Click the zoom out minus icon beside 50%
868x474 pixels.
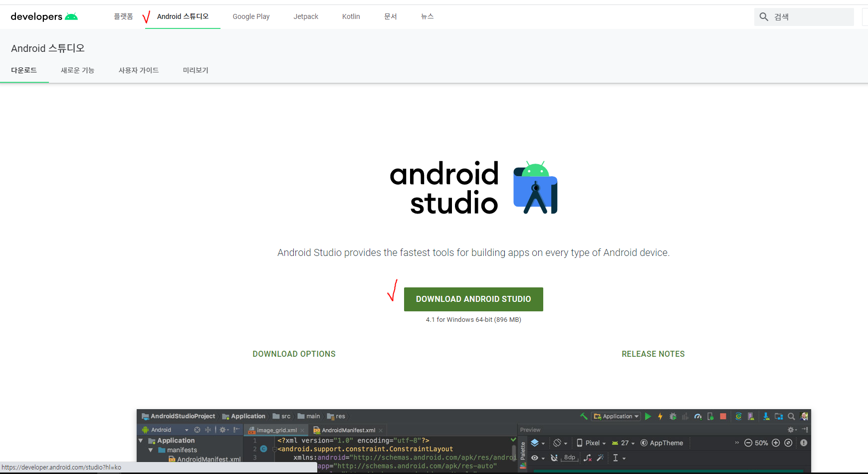[x=748, y=443]
